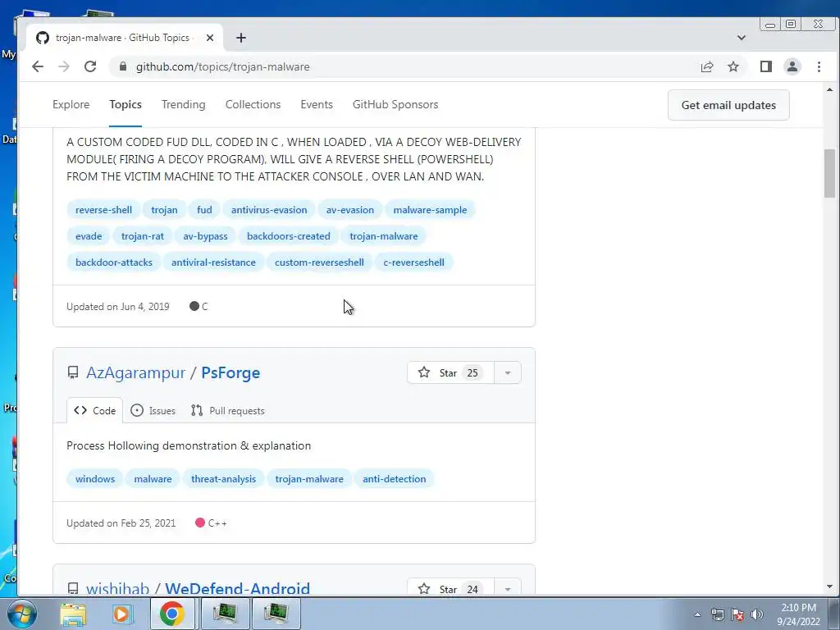
Task: Open the Trending tab
Action: tap(183, 104)
